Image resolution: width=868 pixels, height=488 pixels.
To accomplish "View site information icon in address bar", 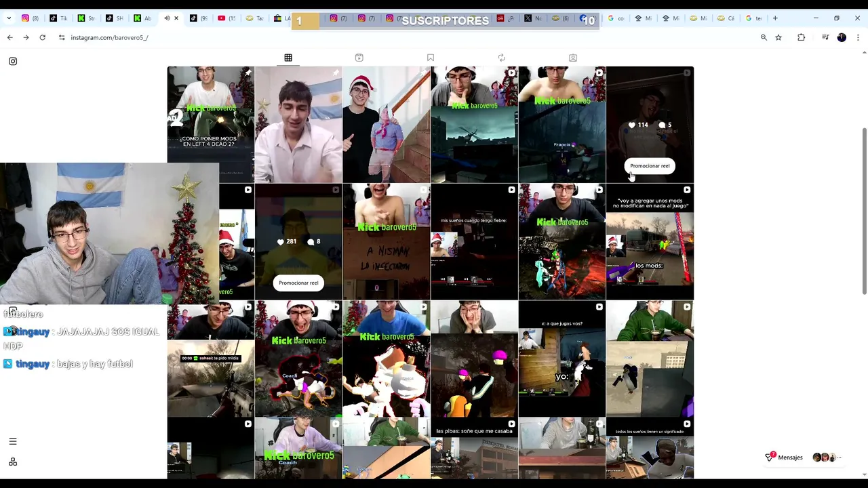I will click(62, 37).
